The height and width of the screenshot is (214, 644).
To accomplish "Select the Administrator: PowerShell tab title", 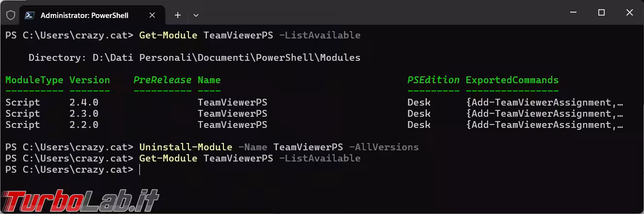I will click(x=85, y=16).
